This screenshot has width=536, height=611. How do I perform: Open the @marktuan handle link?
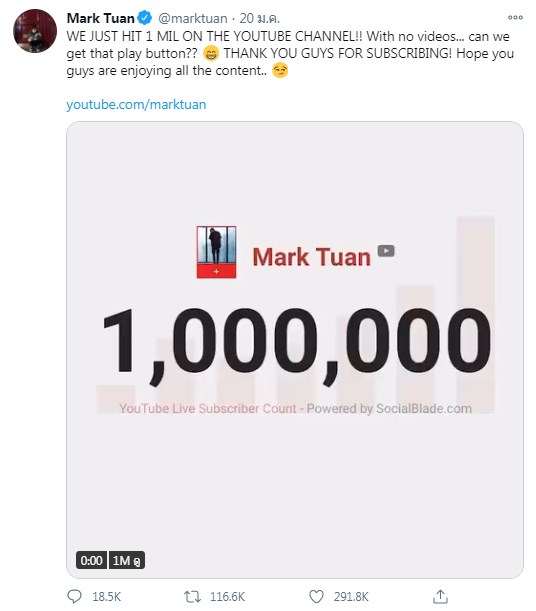click(193, 18)
